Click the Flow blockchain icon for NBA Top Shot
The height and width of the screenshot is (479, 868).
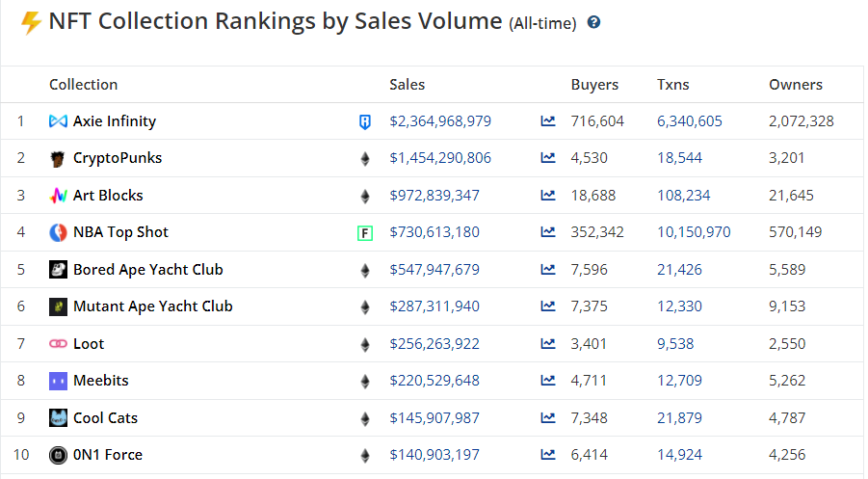coord(365,232)
